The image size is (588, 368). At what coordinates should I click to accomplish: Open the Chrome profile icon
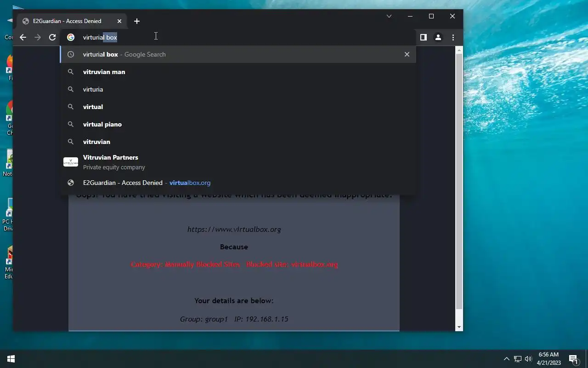pos(438,37)
